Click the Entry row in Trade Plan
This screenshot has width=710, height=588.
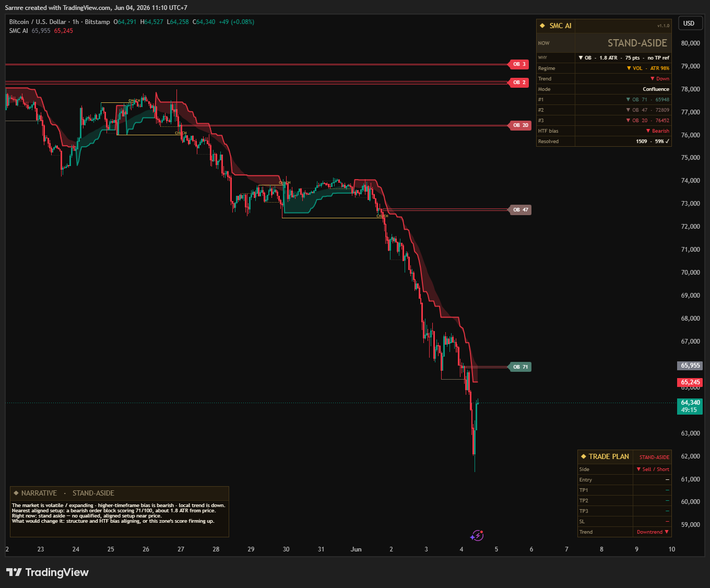click(624, 480)
